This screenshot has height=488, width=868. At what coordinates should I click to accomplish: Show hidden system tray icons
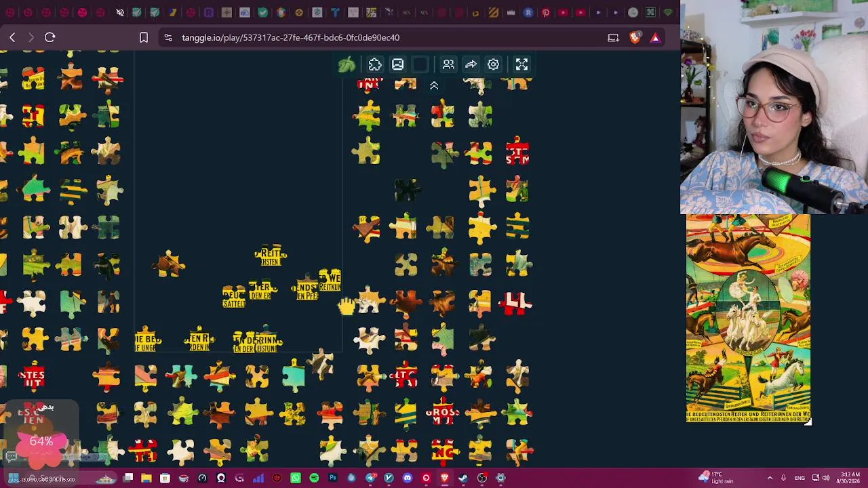point(770,478)
